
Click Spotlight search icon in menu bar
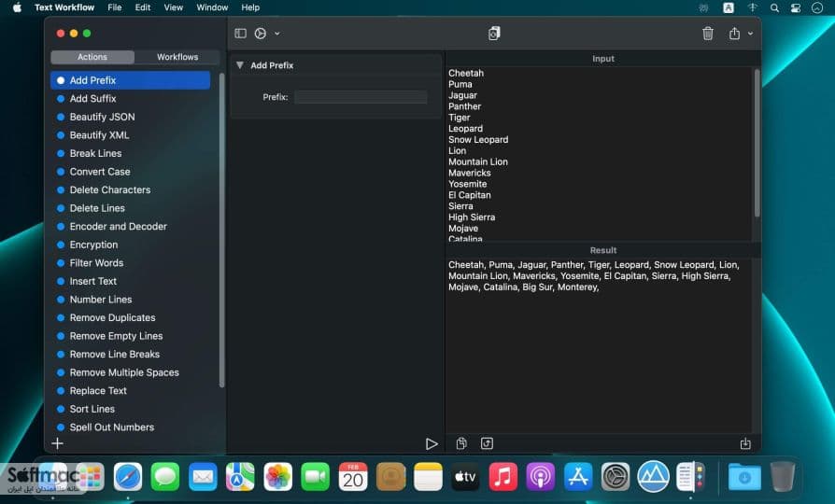pos(775,7)
